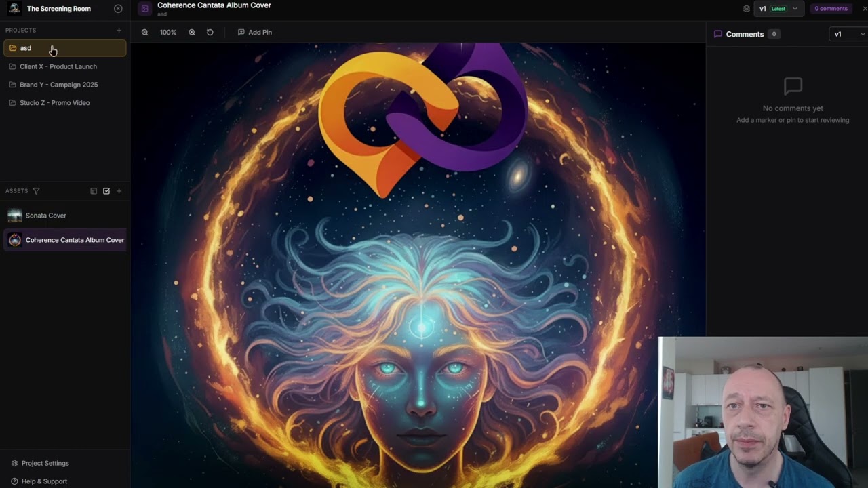
Task: Click the album cover image canvas
Action: coord(418,266)
